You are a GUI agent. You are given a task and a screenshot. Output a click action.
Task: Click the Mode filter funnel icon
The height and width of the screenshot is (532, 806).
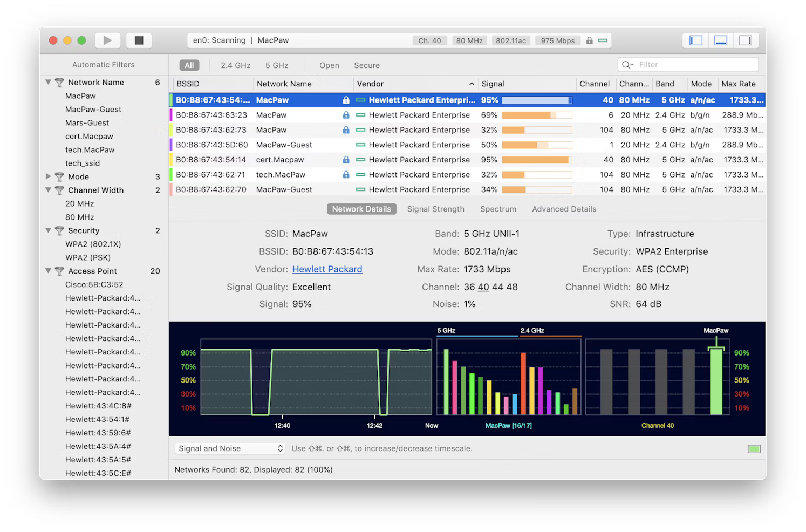59,177
